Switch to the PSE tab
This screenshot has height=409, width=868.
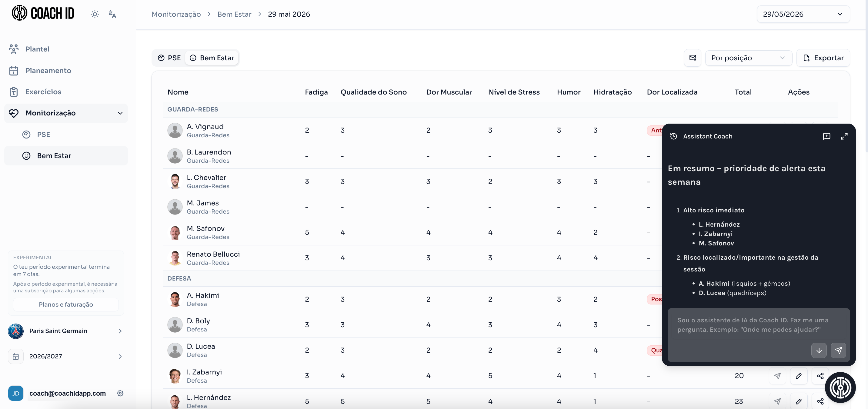tap(169, 58)
